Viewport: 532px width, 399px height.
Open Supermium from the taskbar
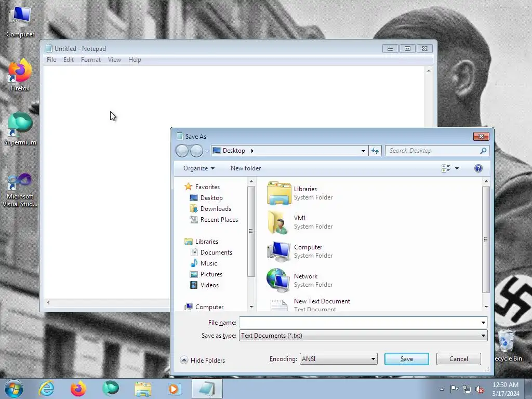111,389
